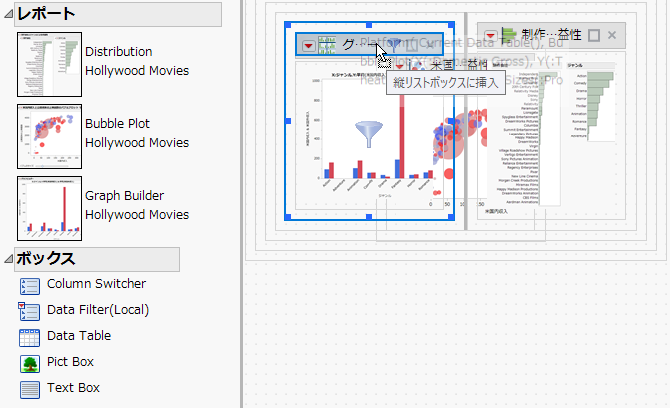Viewport: 670px width, 408px height.
Task: Select the Graph Builder report thumbnail
Action: pyautogui.click(x=50, y=208)
